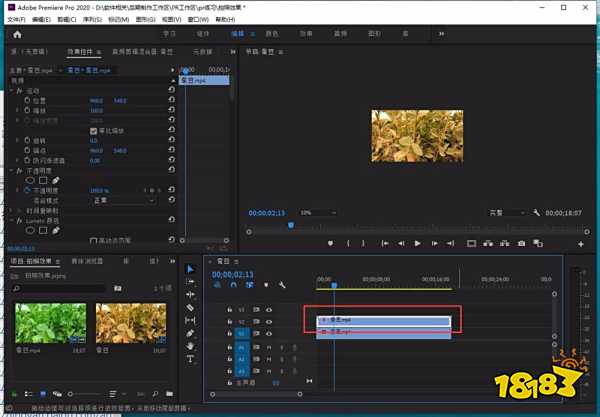Click the plus Button Editor in Program monitor

tap(581, 243)
